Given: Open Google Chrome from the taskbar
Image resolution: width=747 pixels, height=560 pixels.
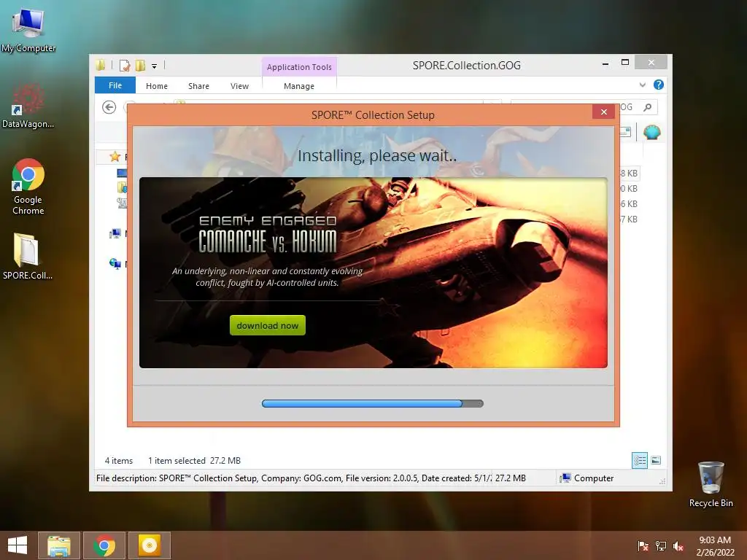Looking at the screenshot, I should [x=104, y=545].
